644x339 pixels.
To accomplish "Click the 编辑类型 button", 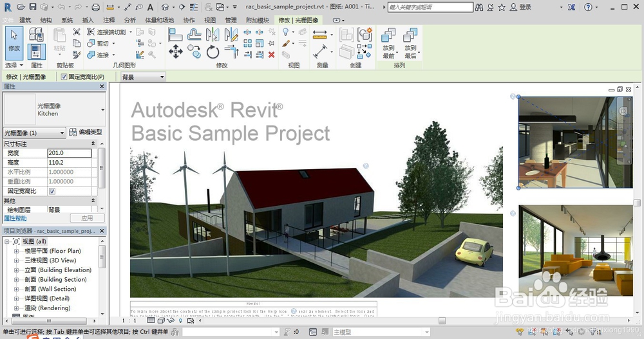I will point(86,132).
